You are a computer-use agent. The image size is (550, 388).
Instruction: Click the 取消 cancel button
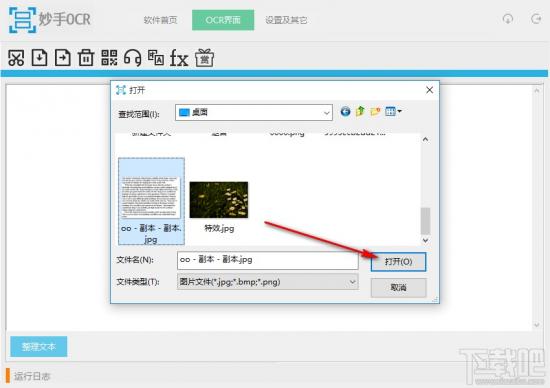point(398,288)
